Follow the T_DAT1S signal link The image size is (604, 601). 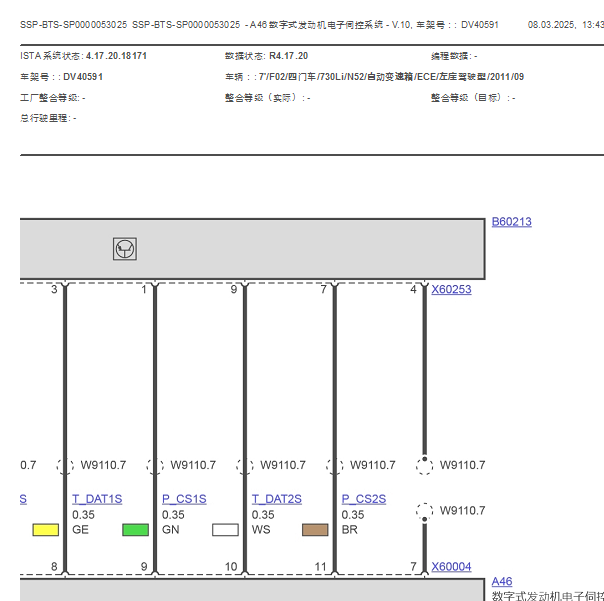97,499
